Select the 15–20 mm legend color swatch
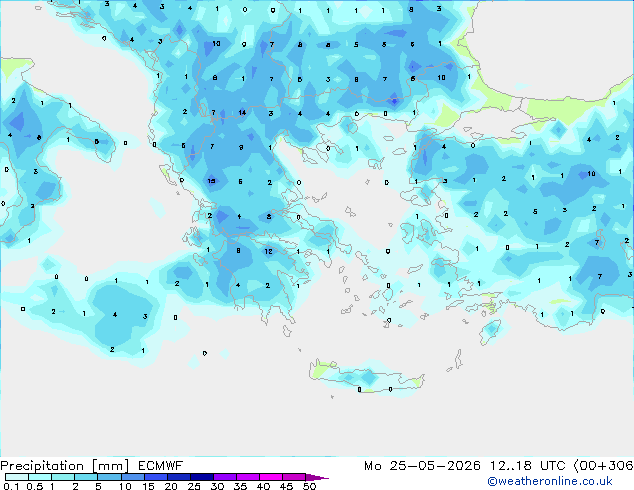This screenshot has height=490, width=634. click(x=155, y=477)
